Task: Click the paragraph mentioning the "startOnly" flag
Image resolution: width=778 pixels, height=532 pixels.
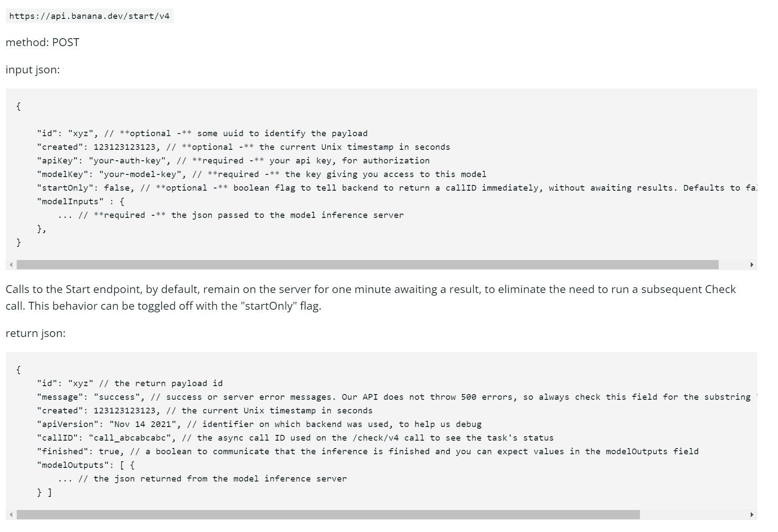Action: point(371,297)
